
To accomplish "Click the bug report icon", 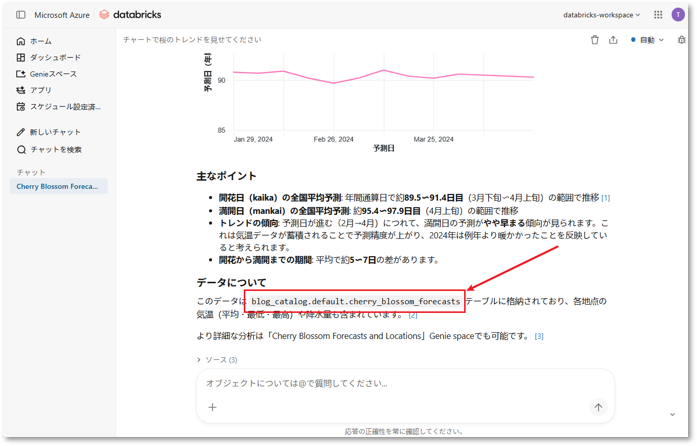I will [681, 40].
